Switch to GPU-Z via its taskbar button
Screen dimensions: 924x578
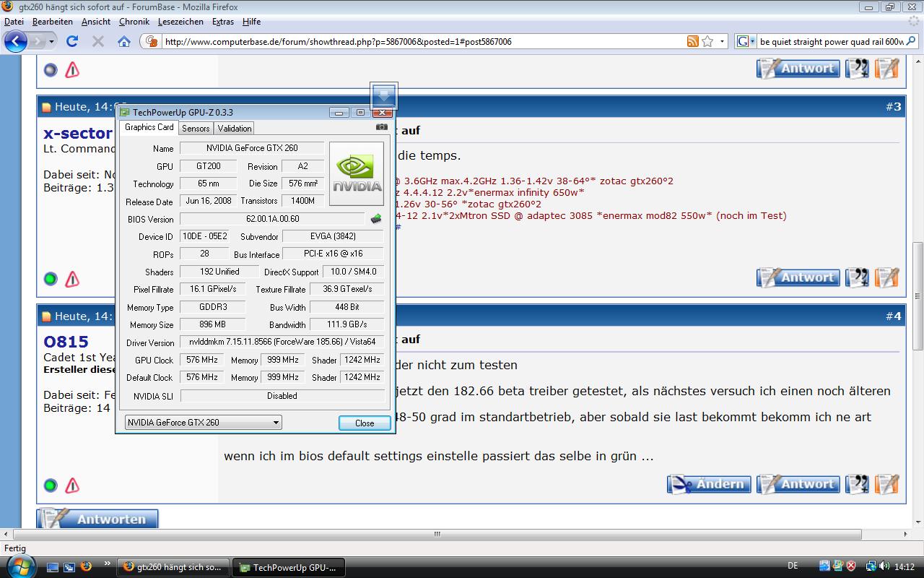point(290,567)
